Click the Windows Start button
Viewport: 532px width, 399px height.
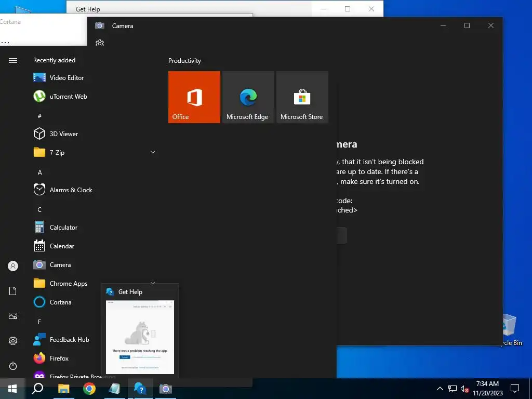[12, 389]
